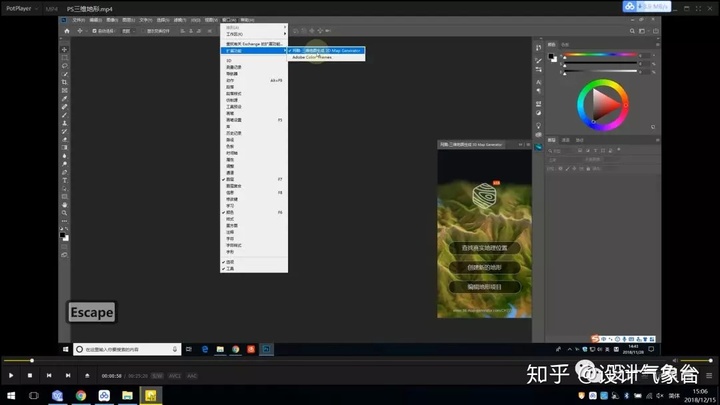
Task: Toggle the checked 选项 menu item
Action: (254, 262)
